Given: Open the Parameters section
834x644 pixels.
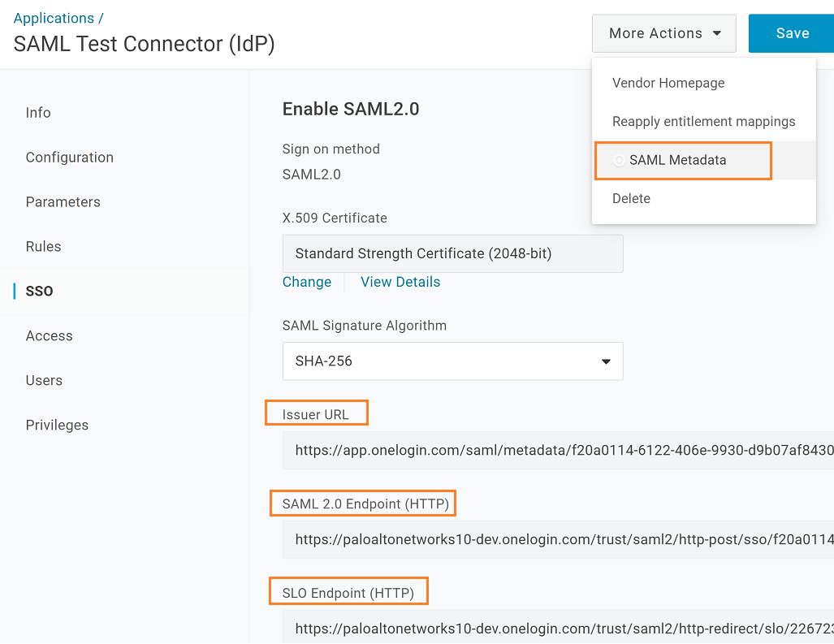Looking at the screenshot, I should 63,202.
